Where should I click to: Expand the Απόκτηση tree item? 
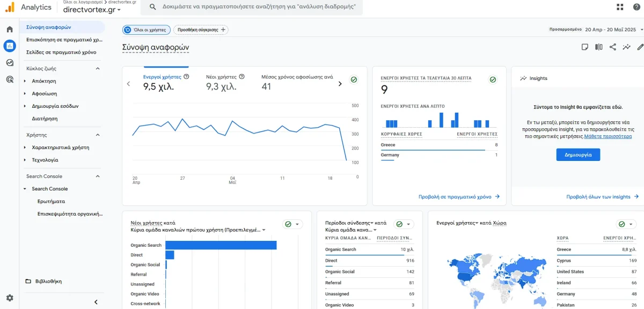click(x=25, y=81)
